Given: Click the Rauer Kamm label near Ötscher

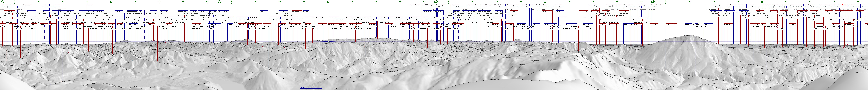Looking at the screenshot, I should click(708, 24).
